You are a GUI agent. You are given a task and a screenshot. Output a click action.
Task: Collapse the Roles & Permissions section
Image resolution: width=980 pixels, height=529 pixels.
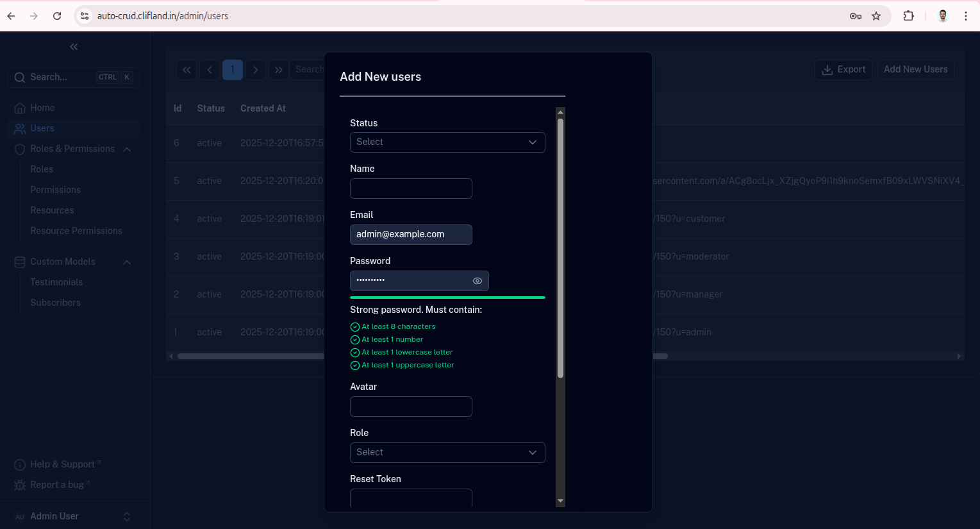click(x=126, y=148)
